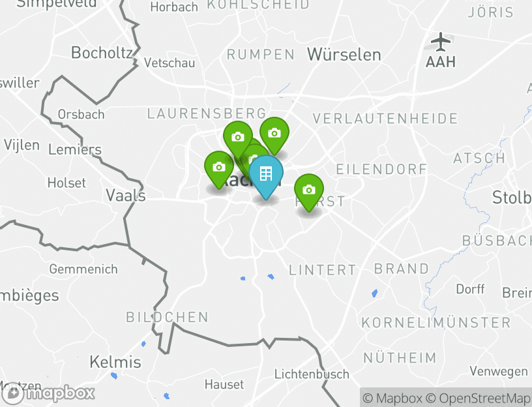The image size is (532, 407).
Task: Click the Kornelimünster district label
Action: (x=436, y=322)
